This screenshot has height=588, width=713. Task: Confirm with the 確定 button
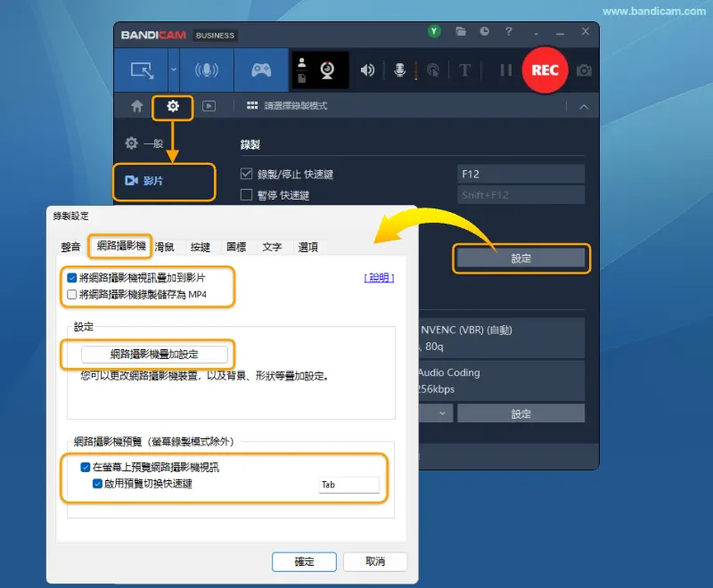304,561
